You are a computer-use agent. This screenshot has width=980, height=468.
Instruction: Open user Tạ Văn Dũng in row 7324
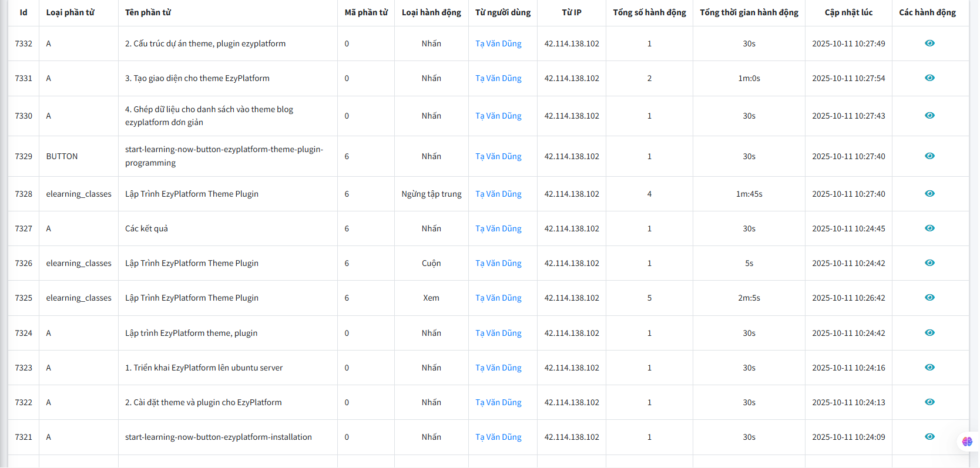tap(498, 333)
